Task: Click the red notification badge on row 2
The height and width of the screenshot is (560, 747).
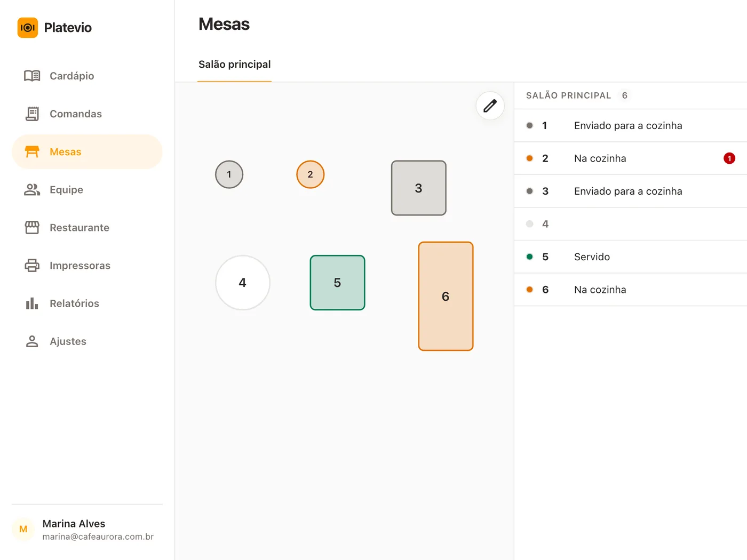Action: click(x=729, y=158)
